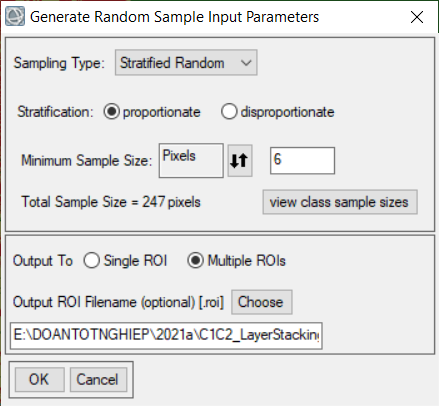The height and width of the screenshot is (406, 439).
Task: Click the ENVI application icon in title bar
Action: click(15, 17)
